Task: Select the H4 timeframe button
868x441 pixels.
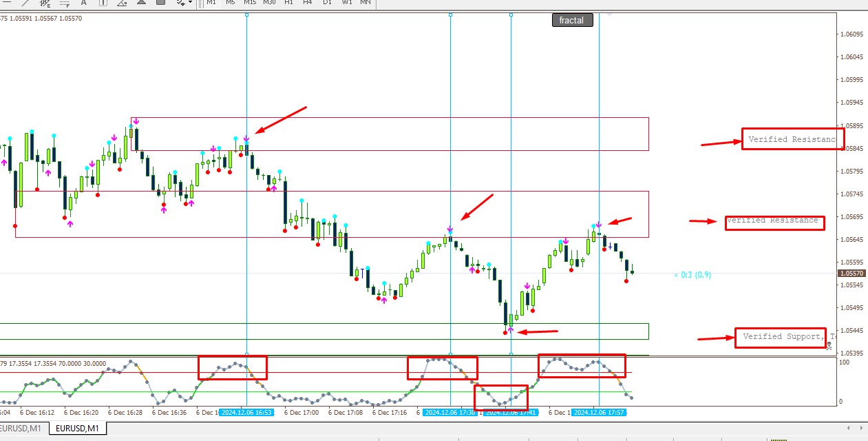Action: (308, 3)
